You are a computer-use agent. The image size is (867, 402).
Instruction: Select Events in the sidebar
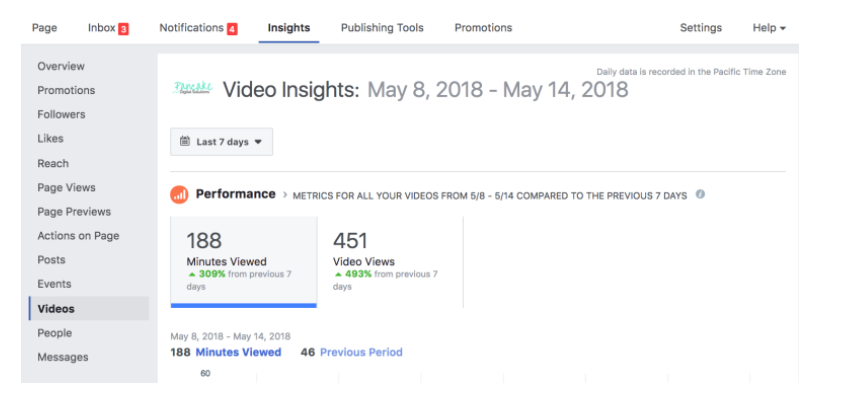[54, 284]
